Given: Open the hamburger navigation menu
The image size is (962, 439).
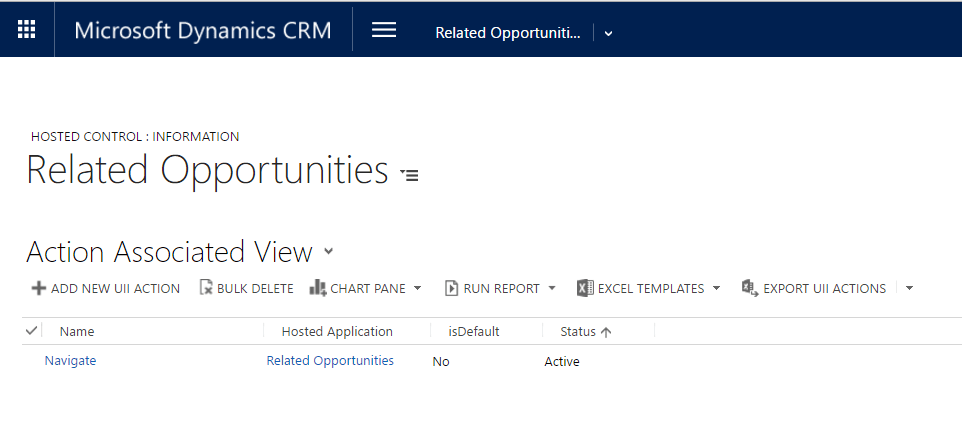Looking at the screenshot, I should 384,30.
